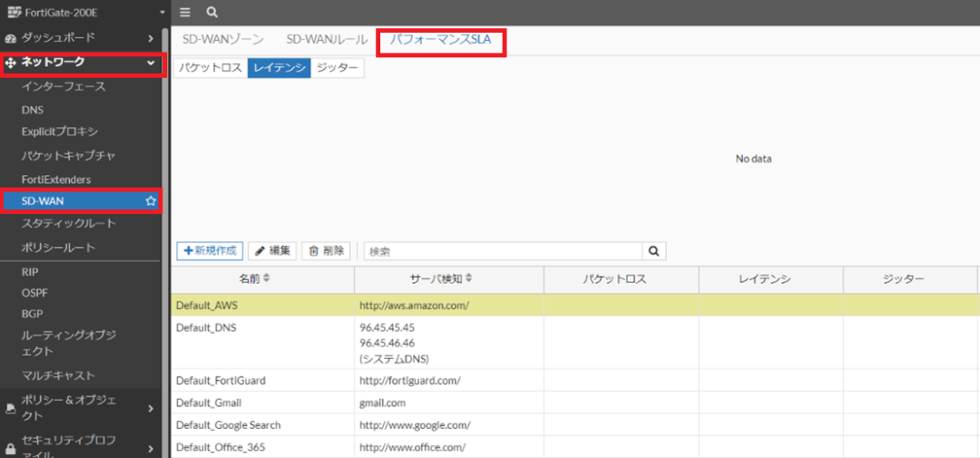Show ジッター chart

tap(338, 68)
